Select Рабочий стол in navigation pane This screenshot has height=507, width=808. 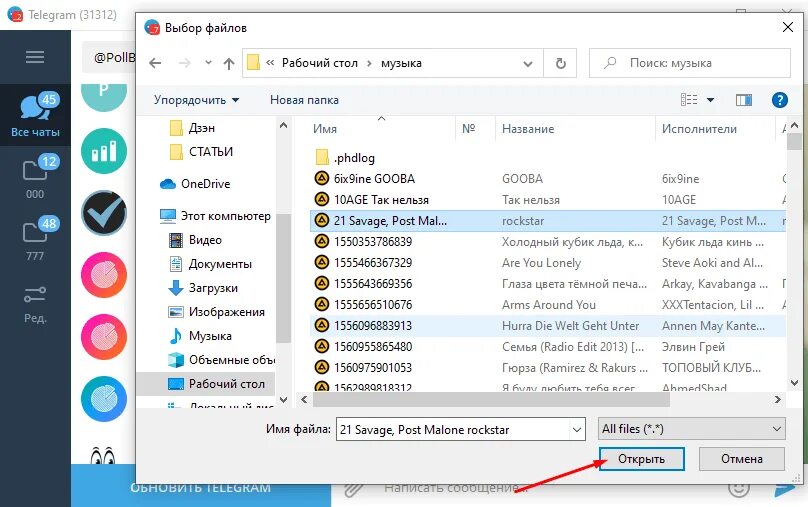pyautogui.click(x=206, y=384)
